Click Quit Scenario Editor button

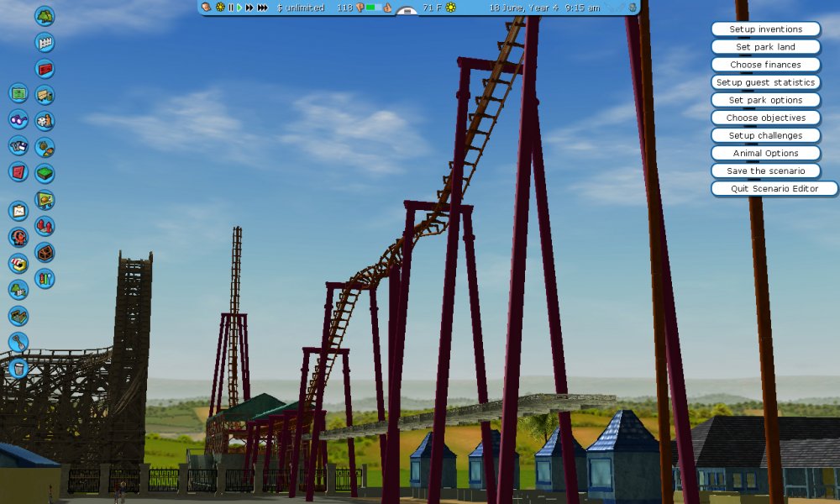(774, 189)
